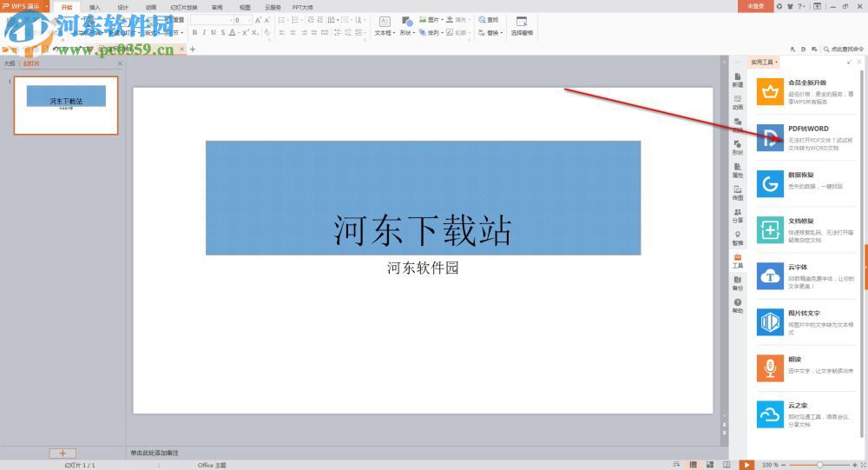Click the 新建 sidebar icon
Image resolution: width=868 pixels, height=470 pixels.
click(x=738, y=81)
